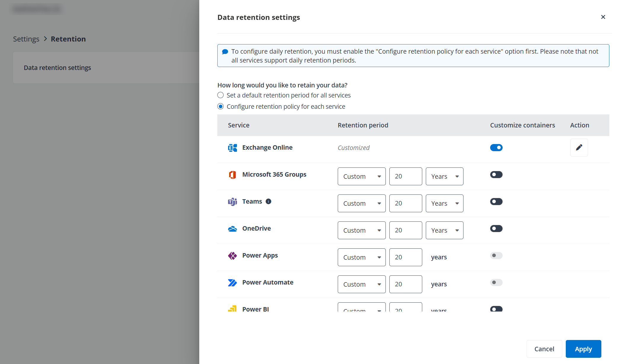Click the OneDrive cloud icon
623x364 pixels.
pos(232,229)
